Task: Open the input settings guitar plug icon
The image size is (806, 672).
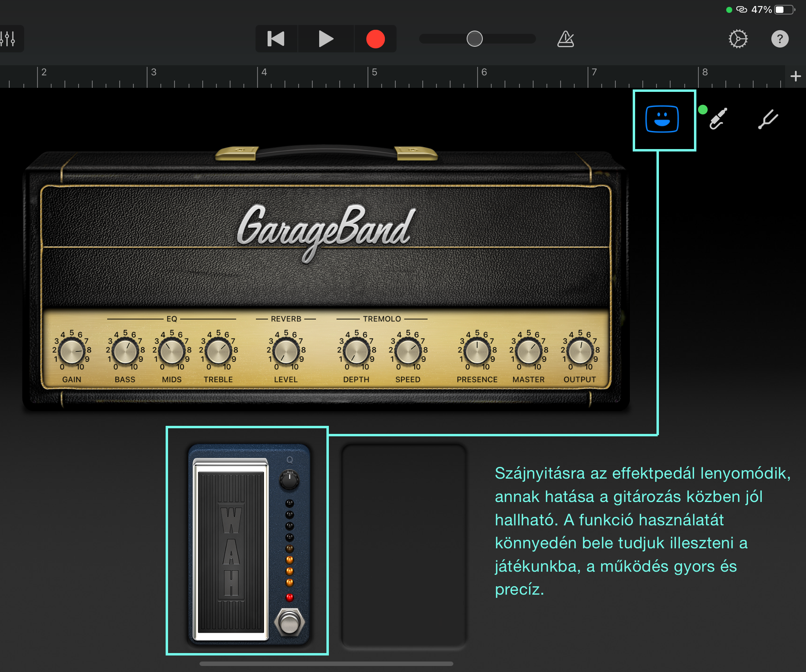Action: point(718,119)
